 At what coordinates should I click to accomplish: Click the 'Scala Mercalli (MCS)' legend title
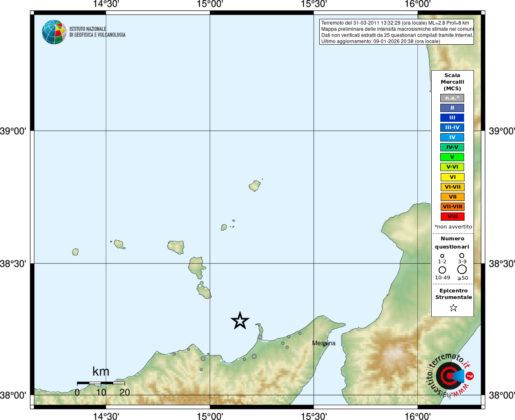pyautogui.click(x=452, y=82)
